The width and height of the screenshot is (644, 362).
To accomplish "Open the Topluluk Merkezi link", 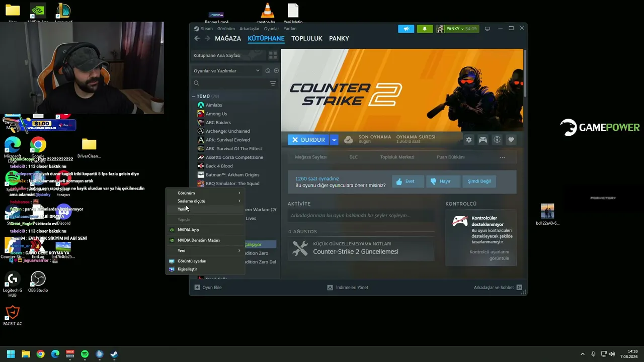I will pos(397,157).
